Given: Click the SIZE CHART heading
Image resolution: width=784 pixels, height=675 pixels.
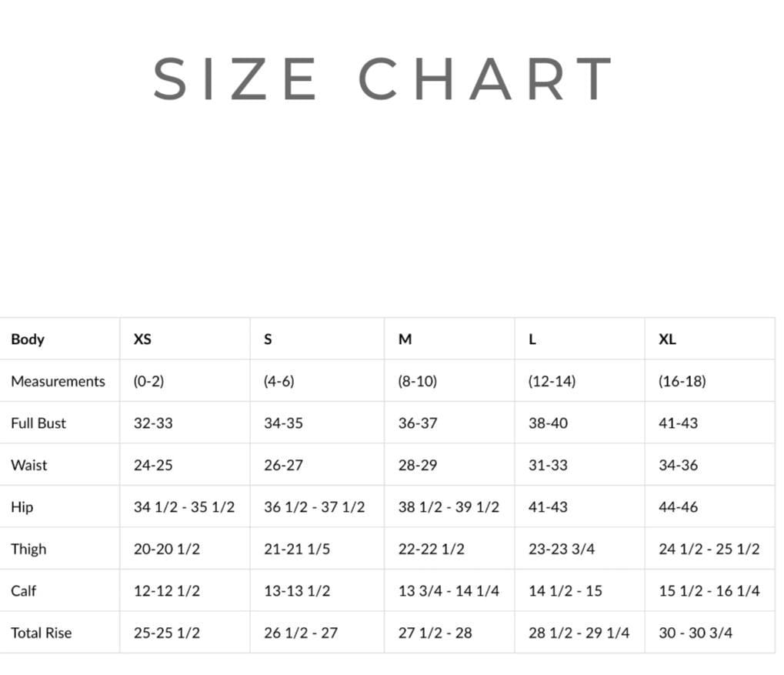Looking at the screenshot, I should pos(382,79).
